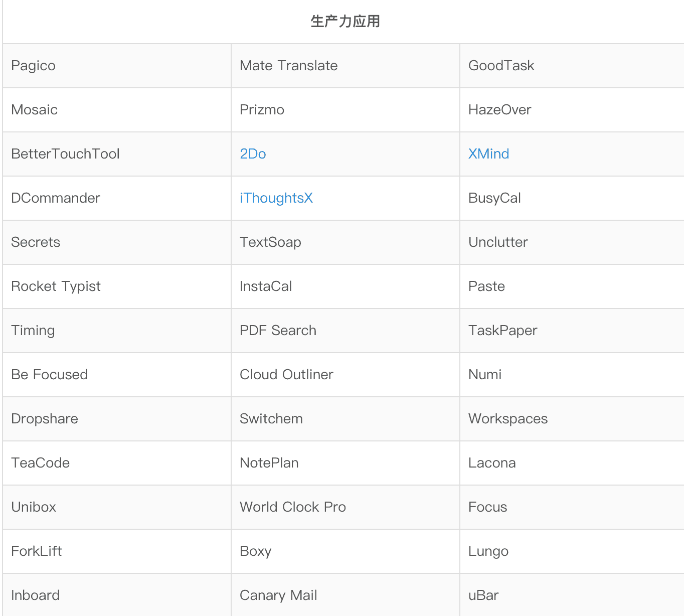Select the TextSoap entry

click(x=270, y=242)
